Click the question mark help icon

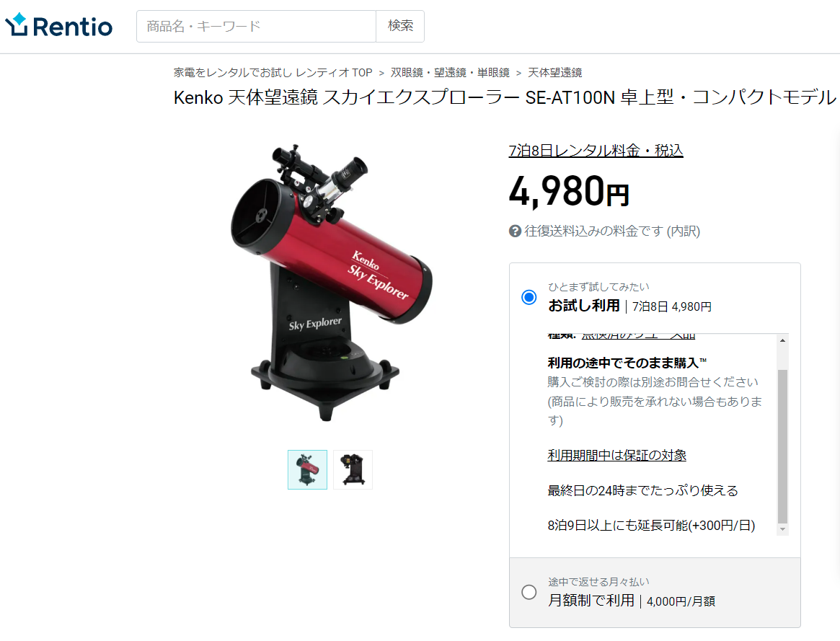click(515, 231)
